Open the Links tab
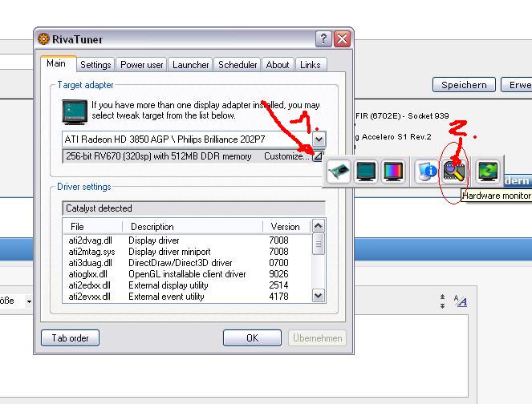 (310, 65)
